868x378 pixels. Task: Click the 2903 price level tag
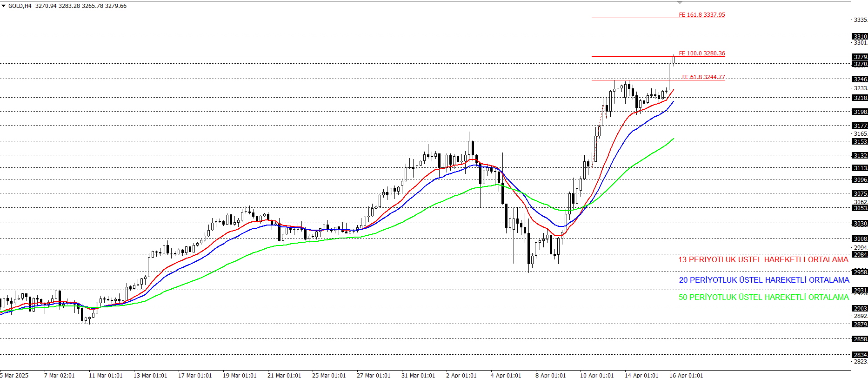pos(860,308)
